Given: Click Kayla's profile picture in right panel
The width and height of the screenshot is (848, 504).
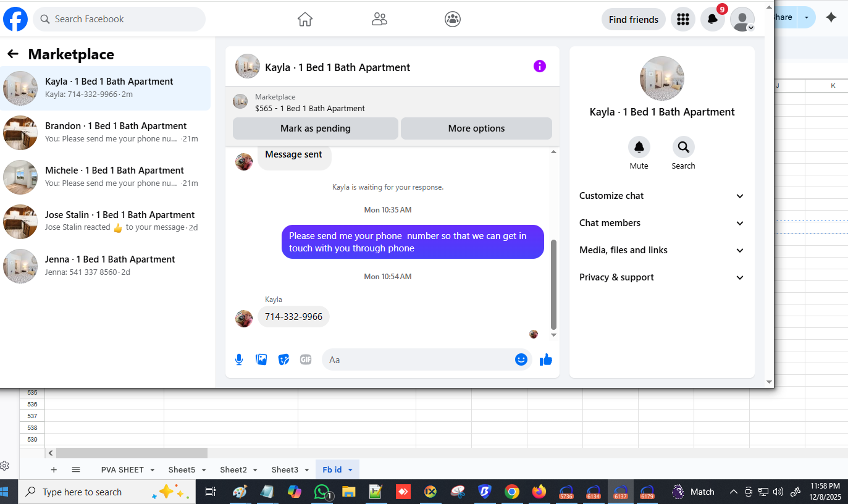Looking at the screenshot, I should [x=662, y=78].
